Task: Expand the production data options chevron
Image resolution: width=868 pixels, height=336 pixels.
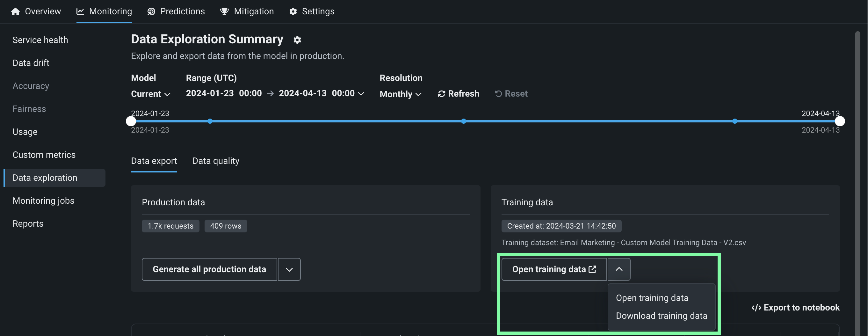Action: click(289, 269)
